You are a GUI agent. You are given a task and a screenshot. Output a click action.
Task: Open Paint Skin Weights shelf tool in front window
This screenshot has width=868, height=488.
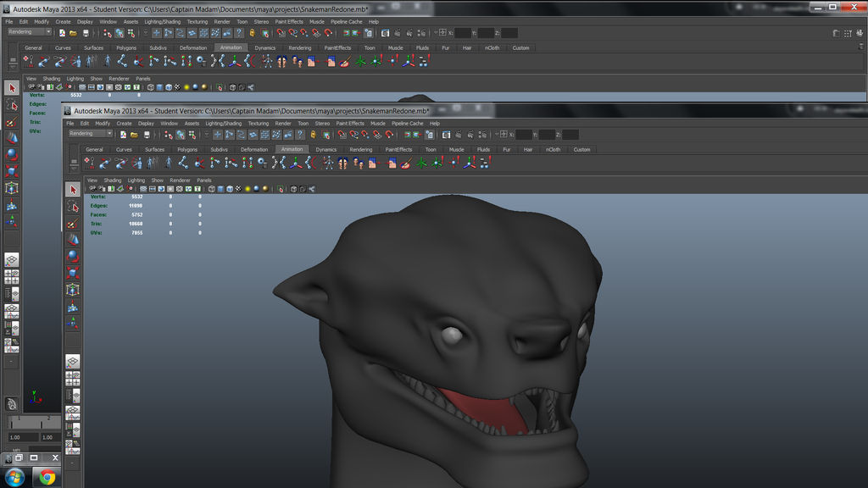[405, 164]
